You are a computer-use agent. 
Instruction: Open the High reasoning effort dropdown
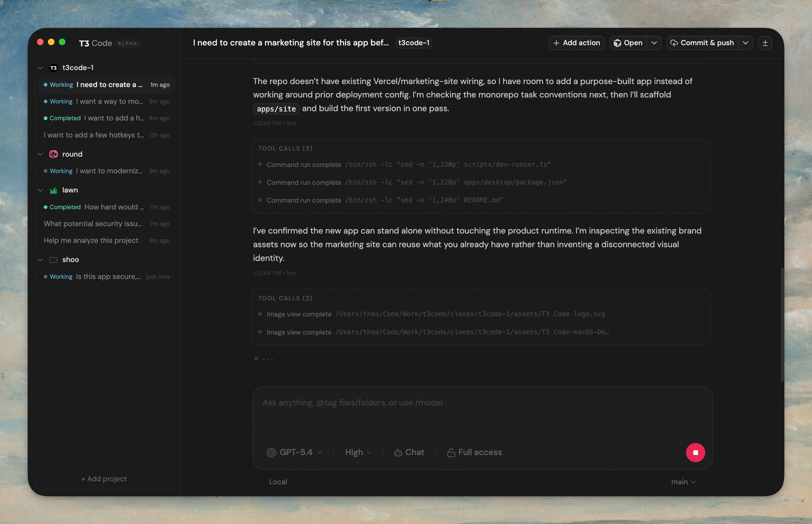(x=358, y=452)
